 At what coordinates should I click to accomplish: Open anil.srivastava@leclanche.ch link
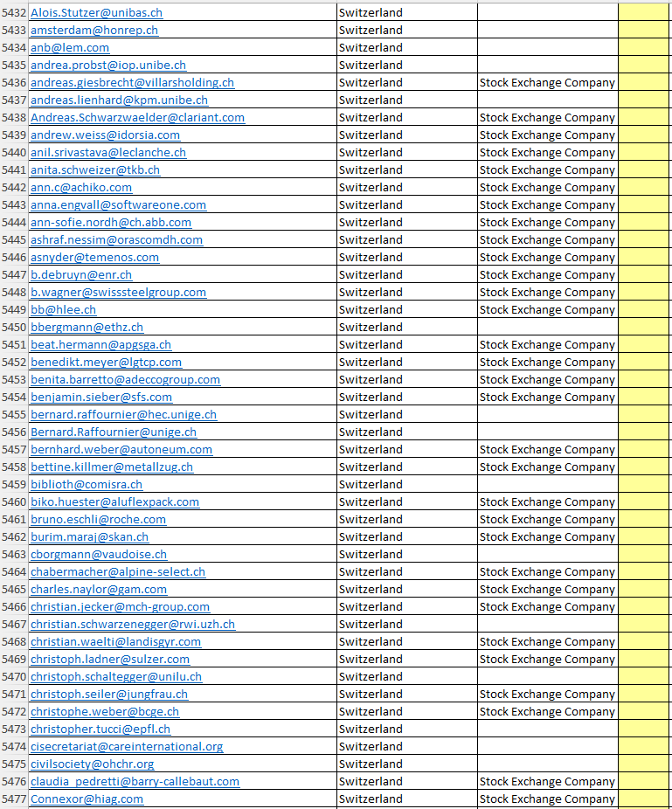pyautogui.click(x=108, y=153)
